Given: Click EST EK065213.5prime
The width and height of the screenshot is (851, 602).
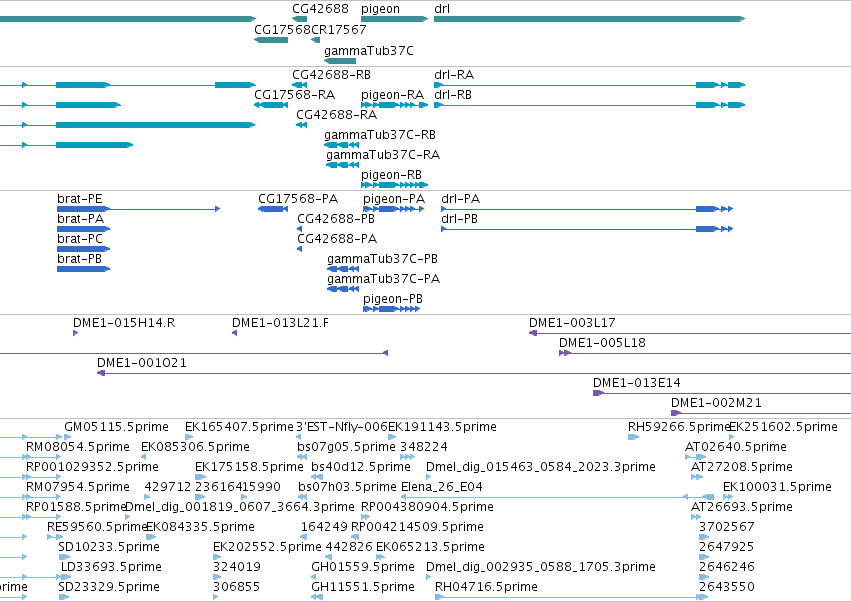Looking at the screenshot, I should click(430, 548).
